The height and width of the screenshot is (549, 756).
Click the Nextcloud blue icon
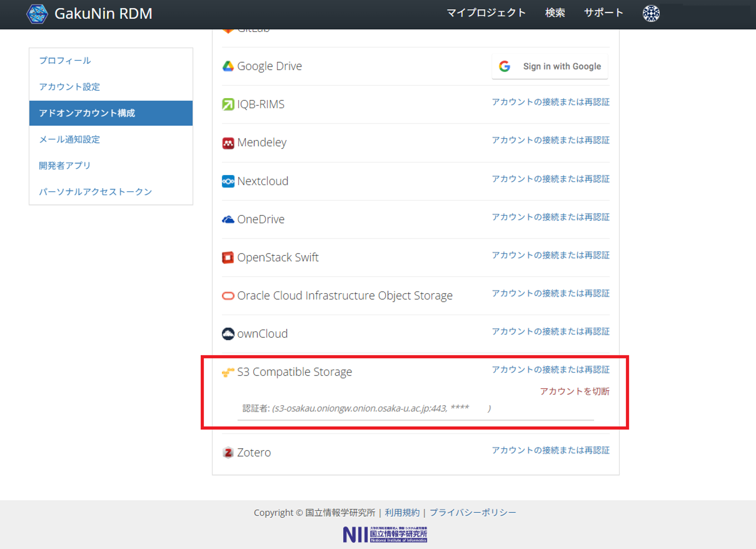(228, 181)
